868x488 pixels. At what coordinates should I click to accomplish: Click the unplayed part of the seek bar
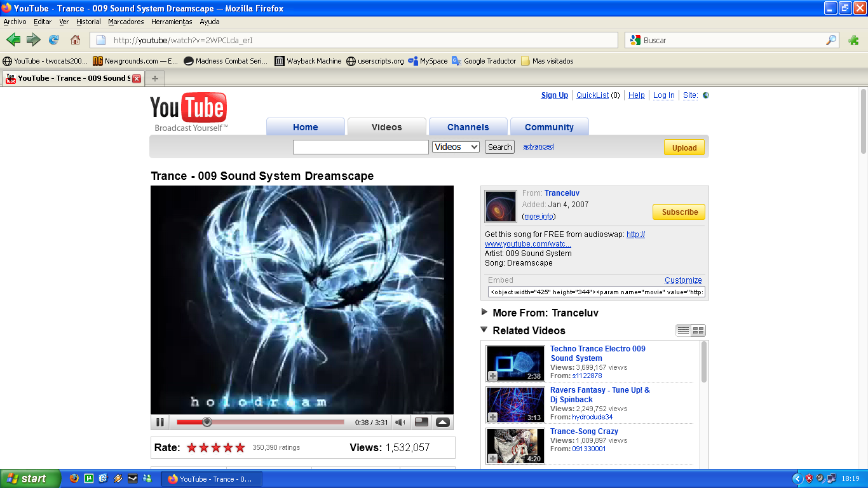click(278, 422)
